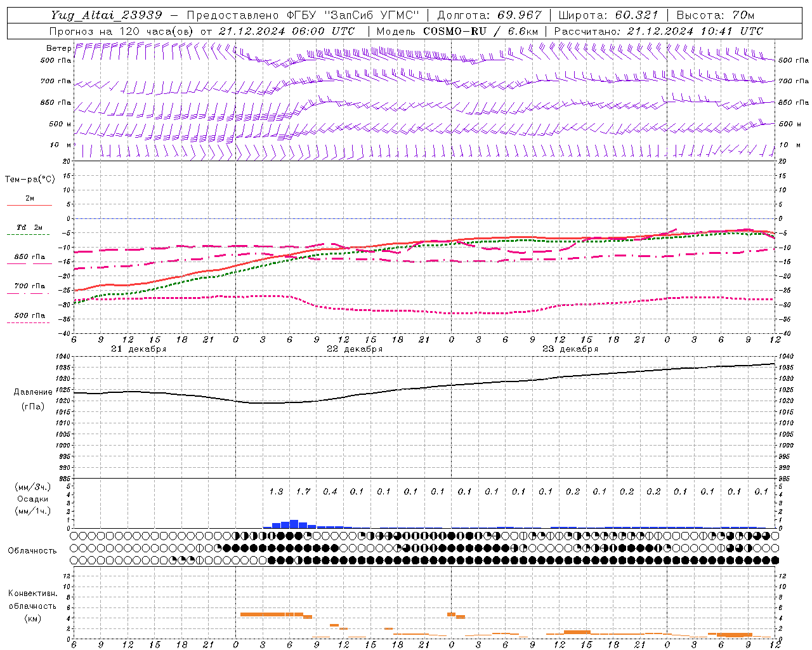
Task: Click the 2м legend entry
Action: tap(30, 198)
